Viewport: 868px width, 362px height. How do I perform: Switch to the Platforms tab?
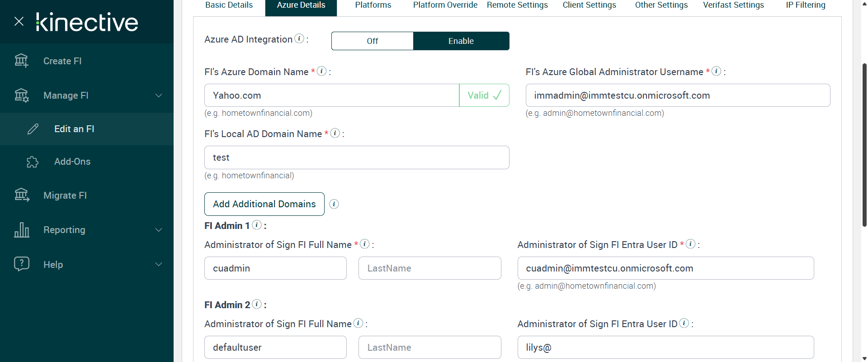pos(373,5)
